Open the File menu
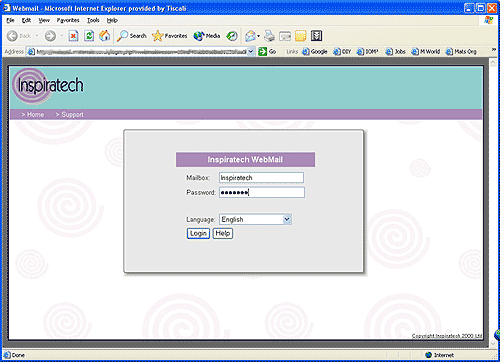The height and width of the screenshot is (362, 500). pyautogui.click(x=10, y=20)
